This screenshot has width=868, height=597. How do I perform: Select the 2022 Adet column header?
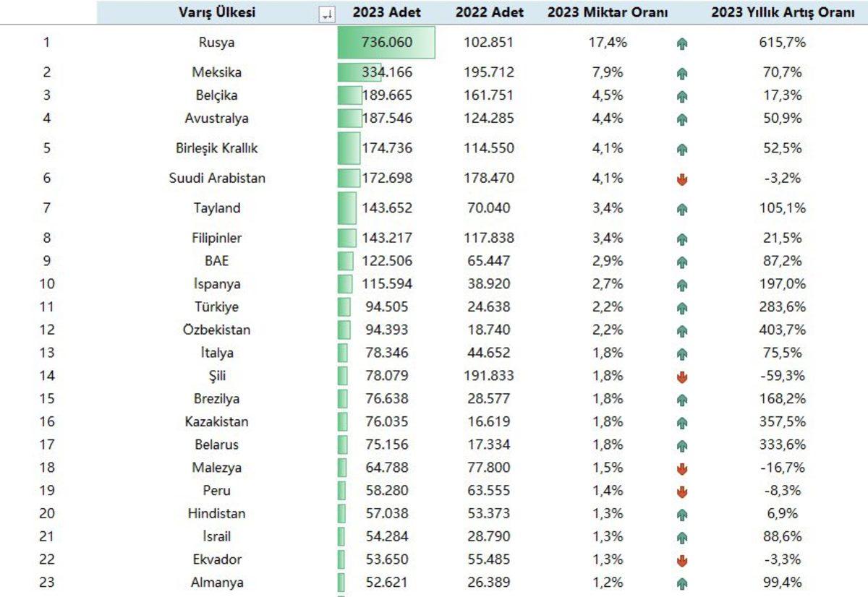pyautogui.click(x=489, y=13)
